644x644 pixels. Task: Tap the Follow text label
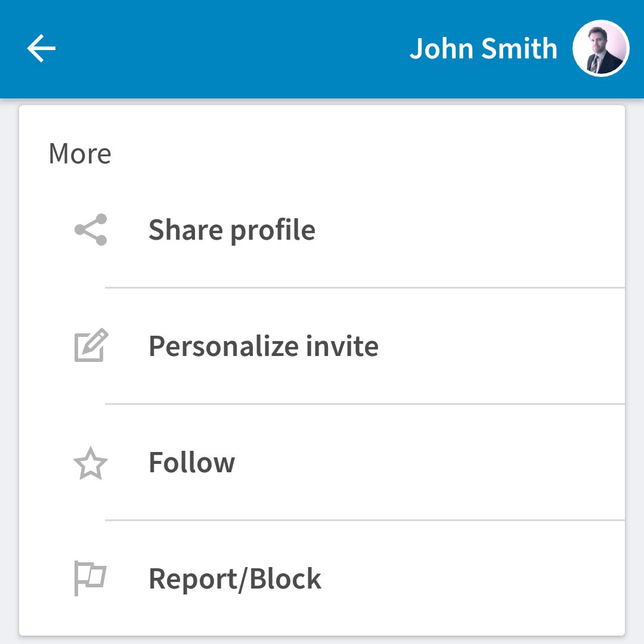click(x=192, y=463)
